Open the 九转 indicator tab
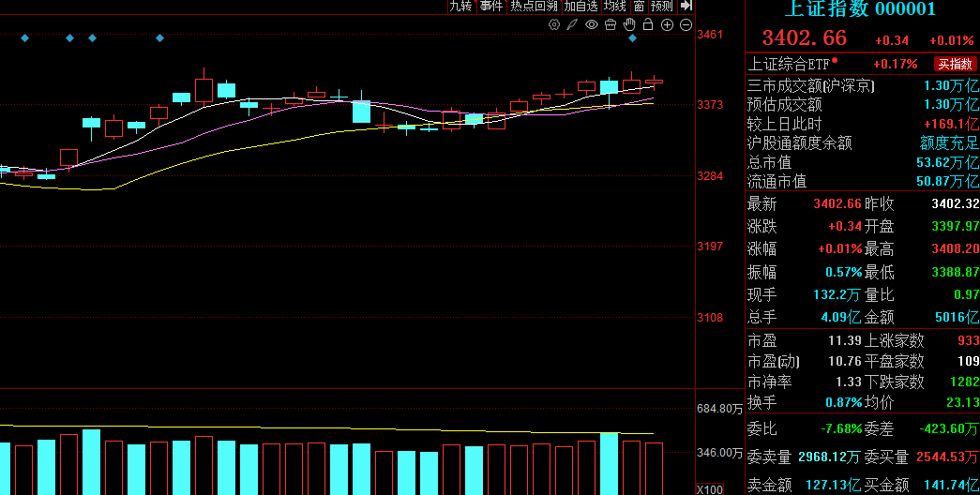 [x=460, y=7]
